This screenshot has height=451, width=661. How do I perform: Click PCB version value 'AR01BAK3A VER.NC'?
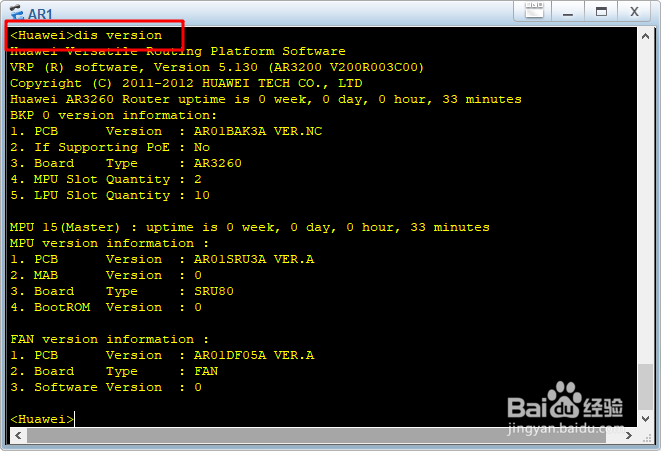(x=258, y=132)
